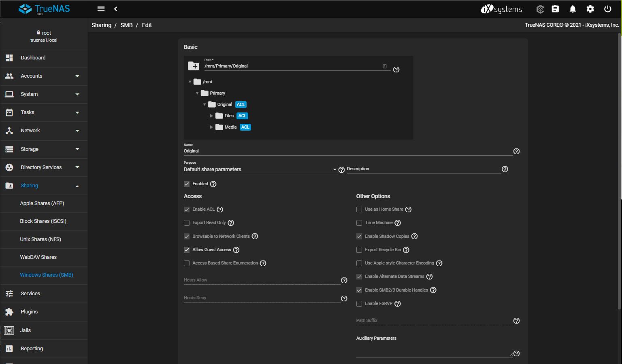
Task: Open Windows Shares (SMB) in sidebar
Action: (x=47, y=275)
